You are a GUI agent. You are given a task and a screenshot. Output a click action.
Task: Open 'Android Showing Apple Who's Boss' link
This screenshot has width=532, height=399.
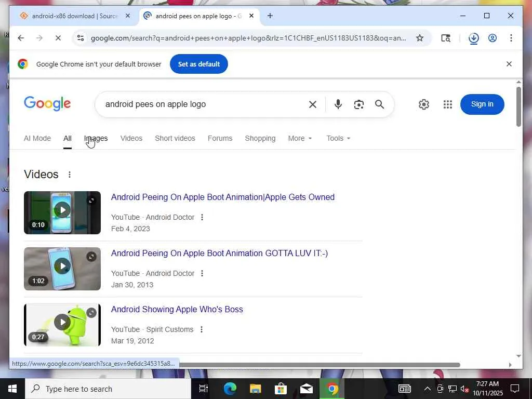(177, 310)
